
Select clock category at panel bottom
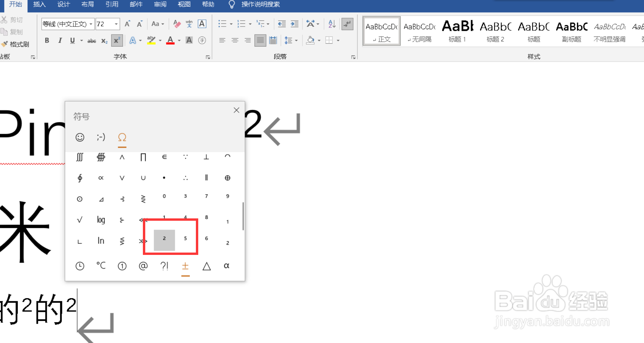pos(80,266)
